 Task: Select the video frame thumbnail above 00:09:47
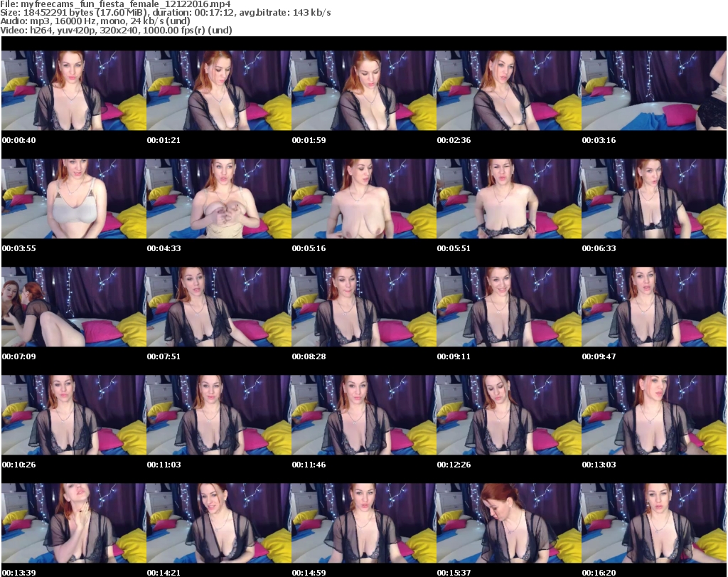(x=654, y=307)
